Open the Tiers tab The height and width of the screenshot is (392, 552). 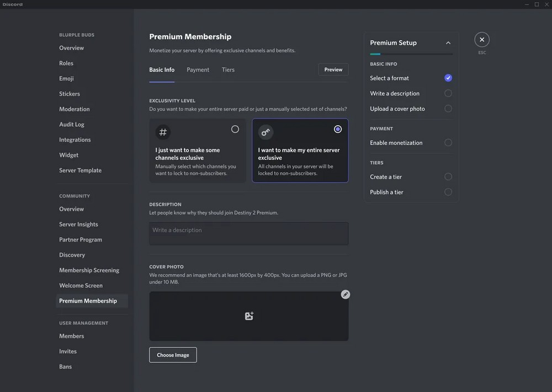pos(228,70)
